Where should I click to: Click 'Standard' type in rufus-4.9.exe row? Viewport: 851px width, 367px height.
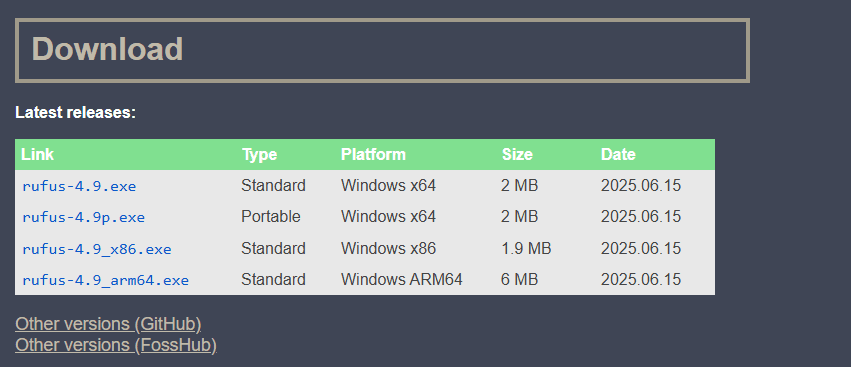273,186
